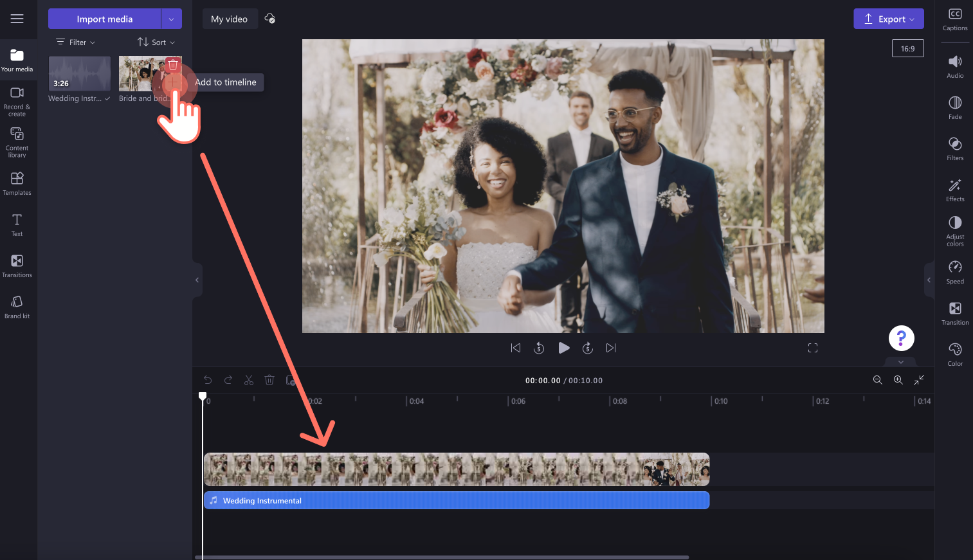Zoom in on the timeline

pyautogui.click(x=898, y=380)
